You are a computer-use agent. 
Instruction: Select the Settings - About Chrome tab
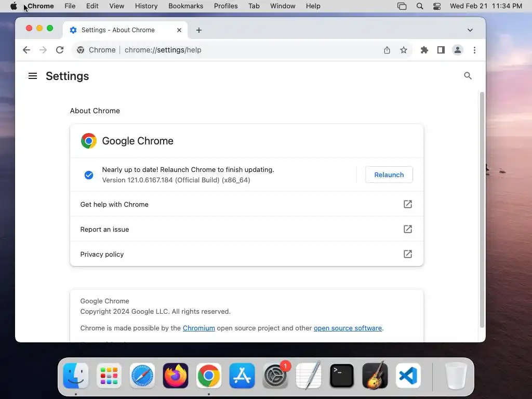[x=126, y=30]
